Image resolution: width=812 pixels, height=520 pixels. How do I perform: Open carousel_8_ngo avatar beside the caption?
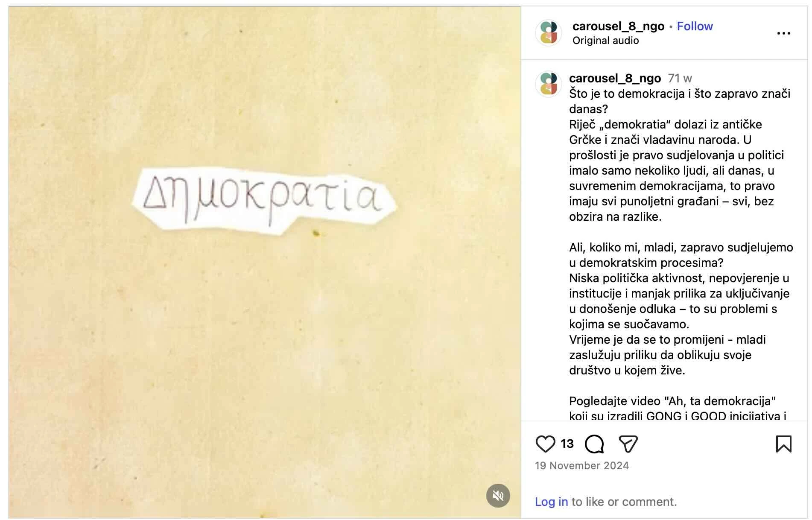[549, 84]
